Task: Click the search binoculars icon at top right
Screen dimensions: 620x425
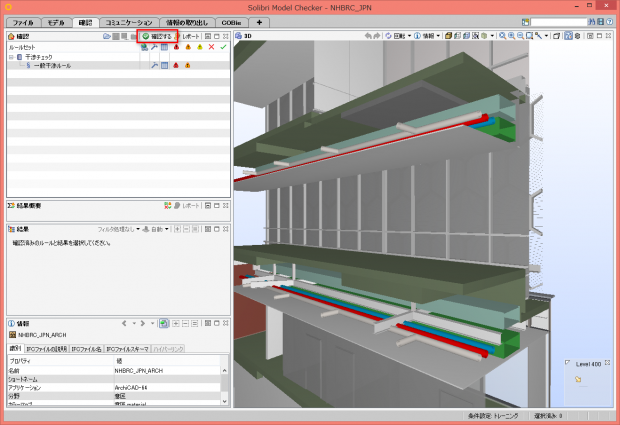Action: pos(593,21)
